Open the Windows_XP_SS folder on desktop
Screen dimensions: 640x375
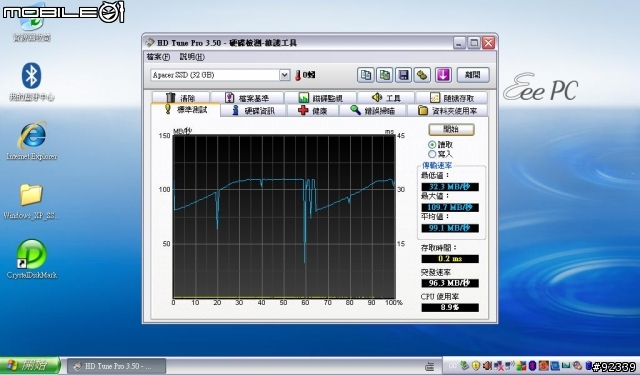tap(31, 195)
